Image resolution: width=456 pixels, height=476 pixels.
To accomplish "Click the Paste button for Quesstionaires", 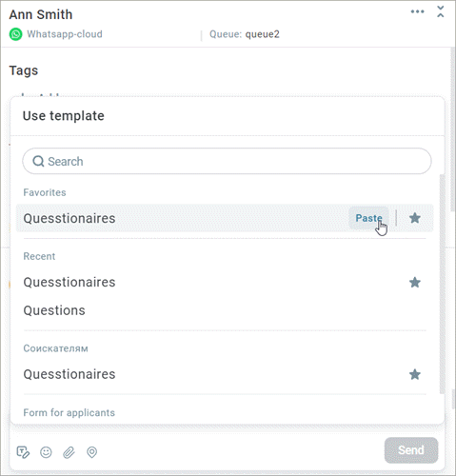I will (368, 218).
